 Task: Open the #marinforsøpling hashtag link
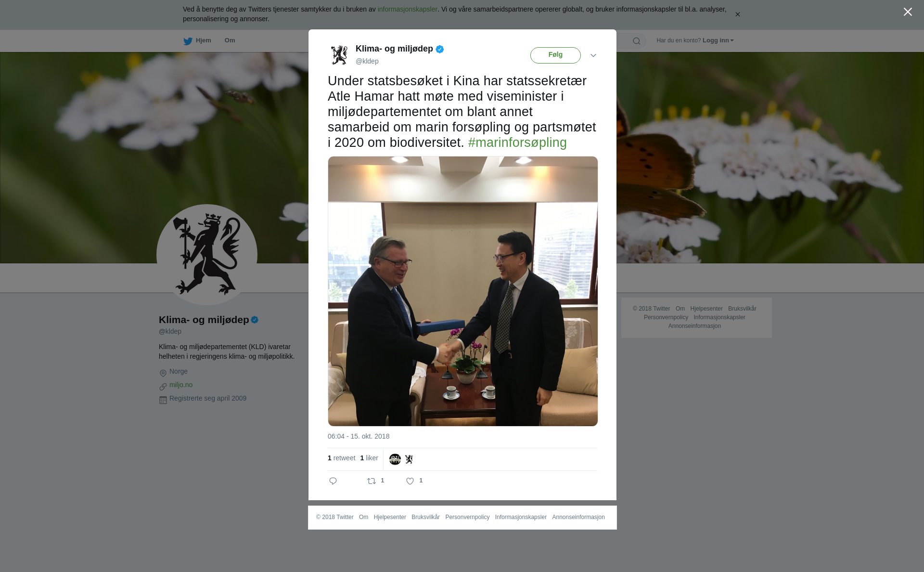tap(517, 143)
